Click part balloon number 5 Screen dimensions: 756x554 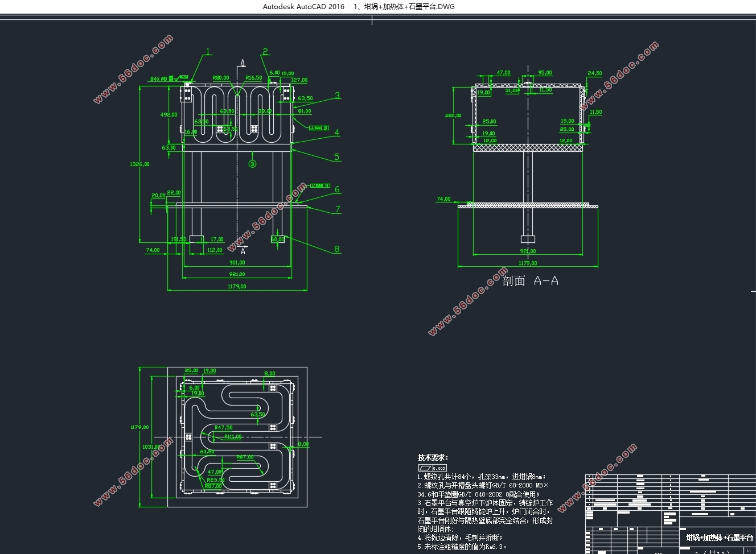(337, 157)
